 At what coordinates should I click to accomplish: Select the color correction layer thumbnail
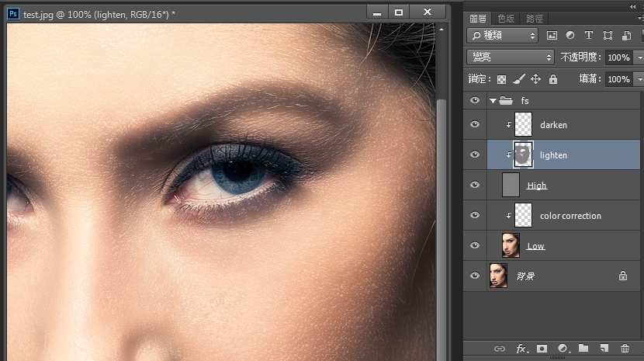click(523, 215)
